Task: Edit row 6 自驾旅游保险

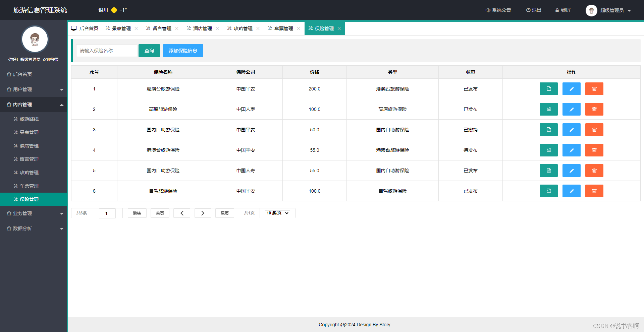Action: pos(571,191)
